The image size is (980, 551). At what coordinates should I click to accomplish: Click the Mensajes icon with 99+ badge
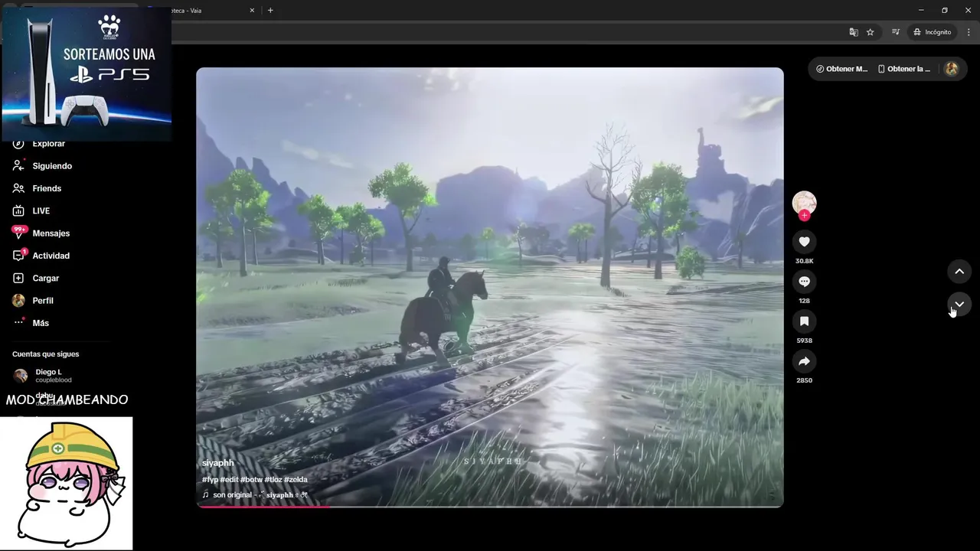tap(18, 233)
